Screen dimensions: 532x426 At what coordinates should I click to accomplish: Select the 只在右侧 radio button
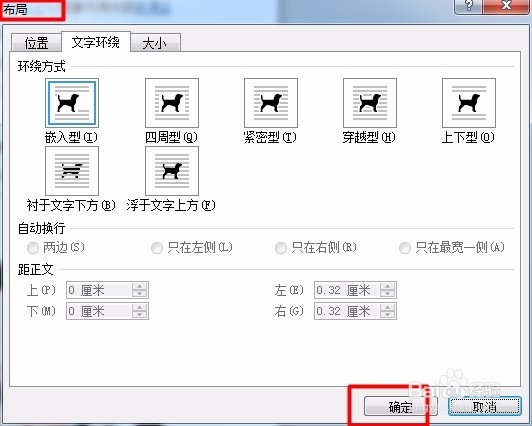pyautogui.click(x=281, y=248)
